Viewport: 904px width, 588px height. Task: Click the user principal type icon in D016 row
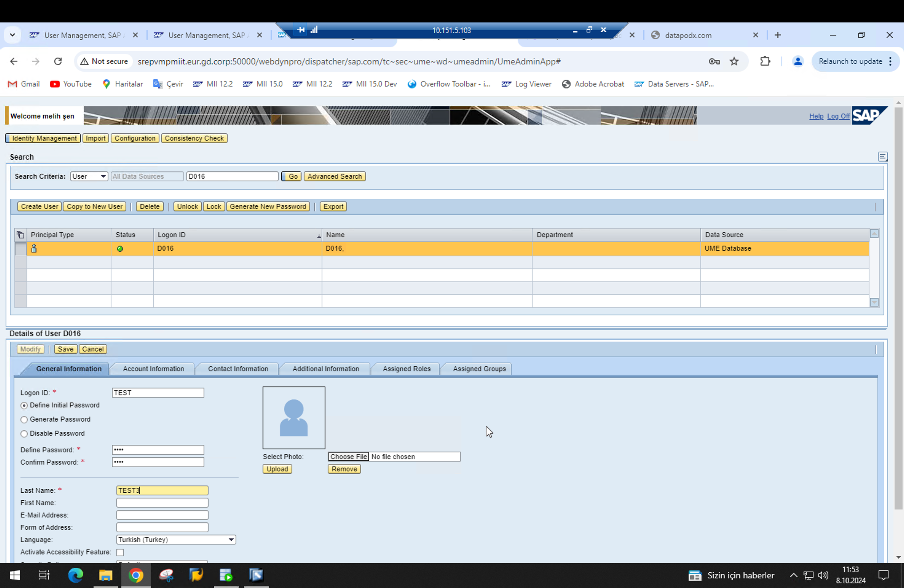tap(34, 248)
